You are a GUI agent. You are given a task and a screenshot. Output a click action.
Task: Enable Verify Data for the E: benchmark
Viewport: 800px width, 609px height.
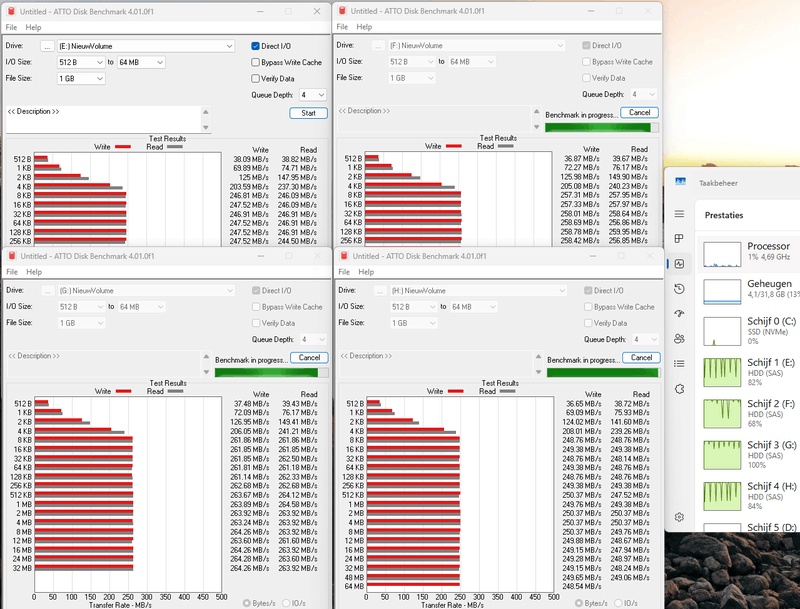click(x=254, y=78)
